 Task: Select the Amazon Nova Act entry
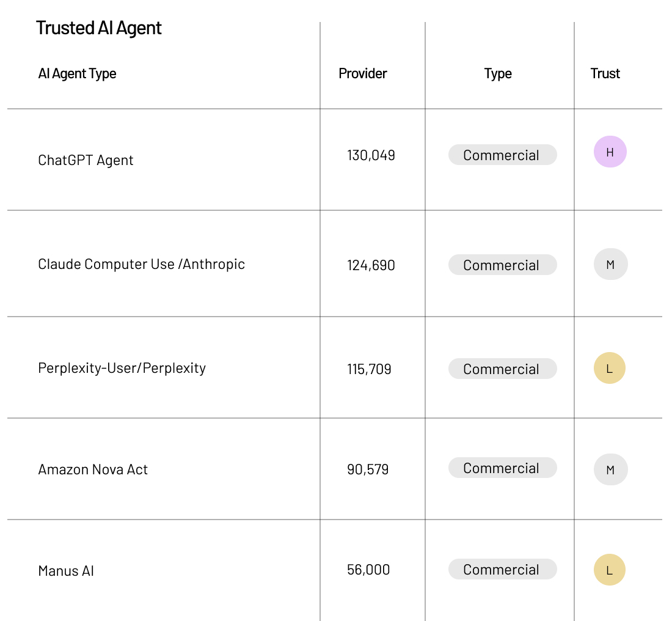(x=93, y=469)
